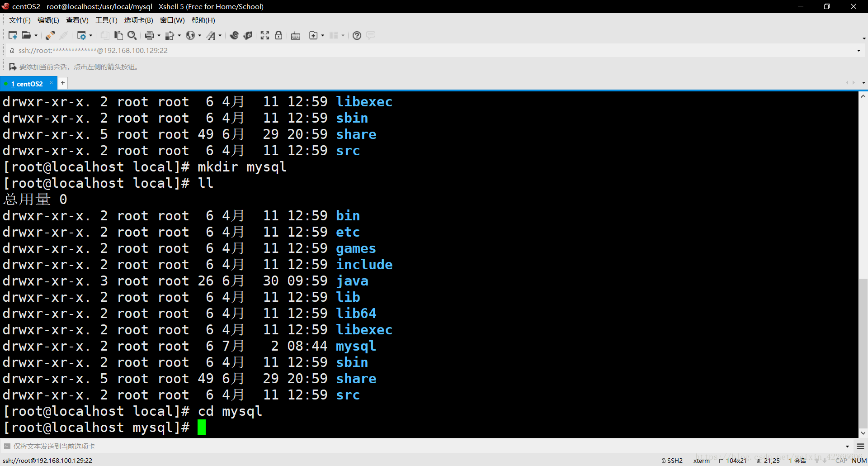The height and width of the screenshot is (466, 868).
Task: Expand the Color scheme dropdown arrow
Action: pyautogui.click(x=179, y=35)
